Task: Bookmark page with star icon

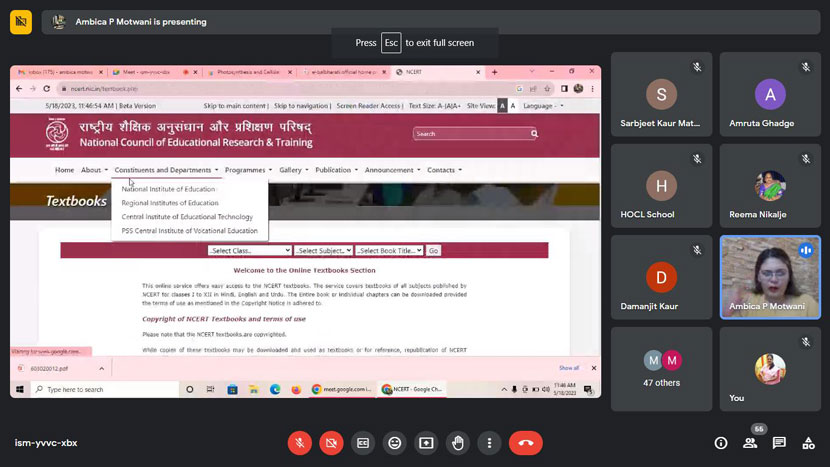Action: [547, 88]
